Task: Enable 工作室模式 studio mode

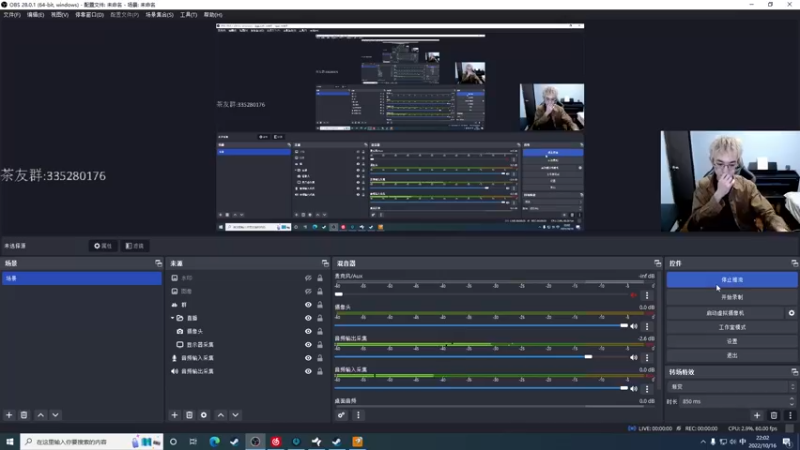Action: coord(732,327)
